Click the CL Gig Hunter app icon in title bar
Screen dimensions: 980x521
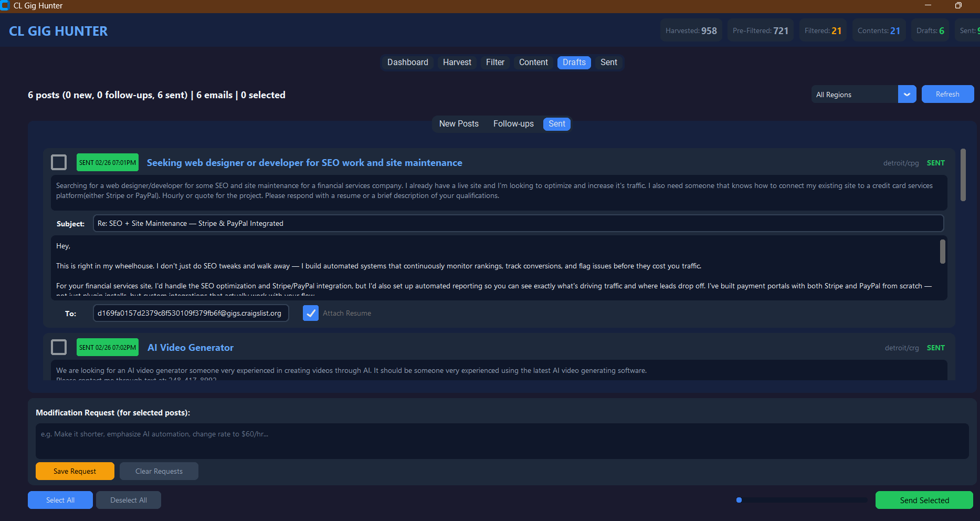(6, 6)
